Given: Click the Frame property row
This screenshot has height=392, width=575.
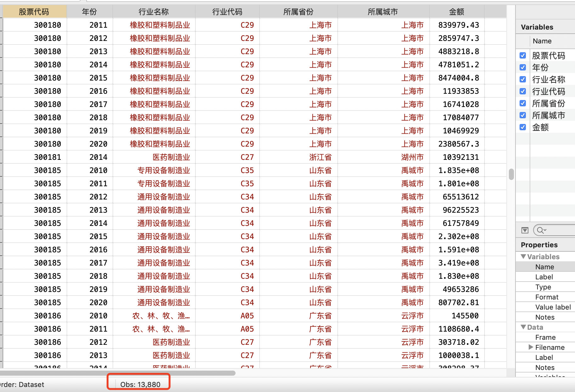Looking at the screenshot, I should tap(545, 337).
